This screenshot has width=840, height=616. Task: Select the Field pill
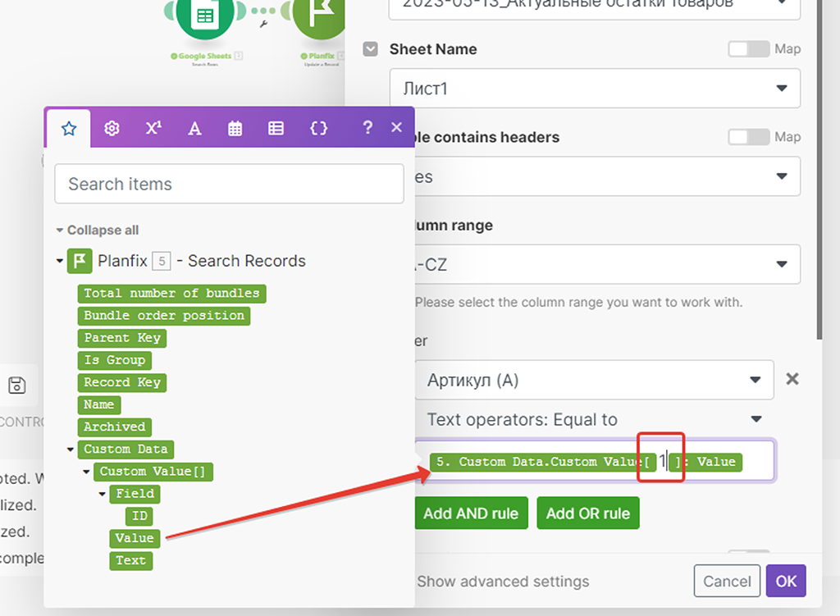(135, 494)
